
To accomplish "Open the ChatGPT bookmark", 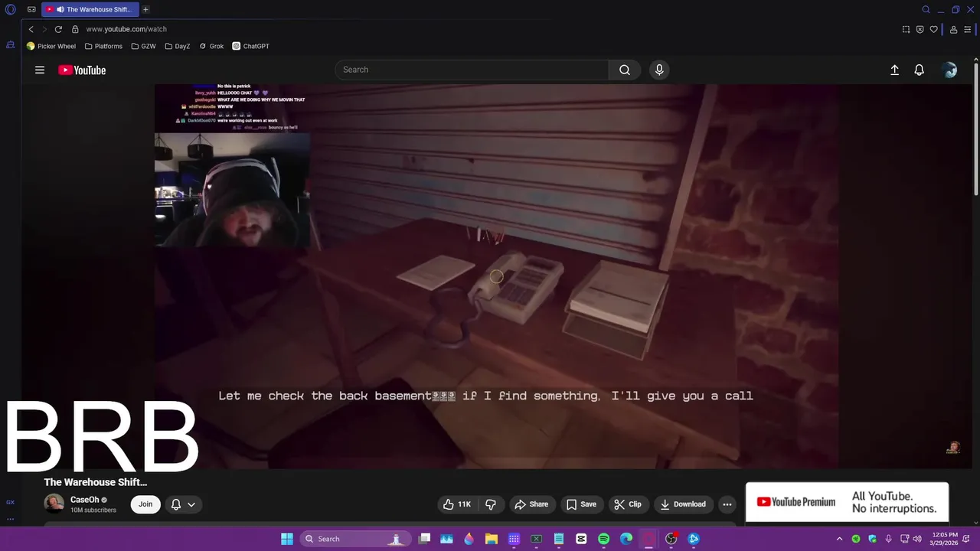I will pyautogui.click(x=251, y=46).
